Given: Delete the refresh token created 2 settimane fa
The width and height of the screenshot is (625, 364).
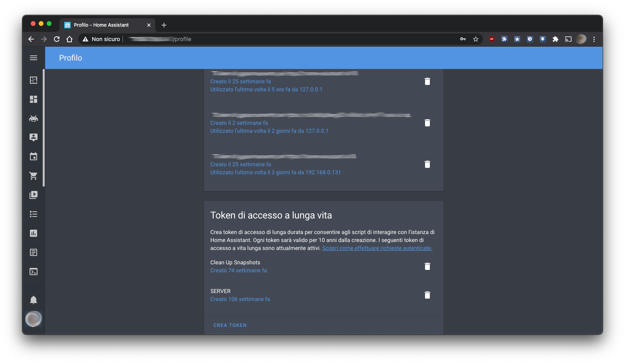Looking at the screenshot, I should pyautogui.click(x=427, y=123).
